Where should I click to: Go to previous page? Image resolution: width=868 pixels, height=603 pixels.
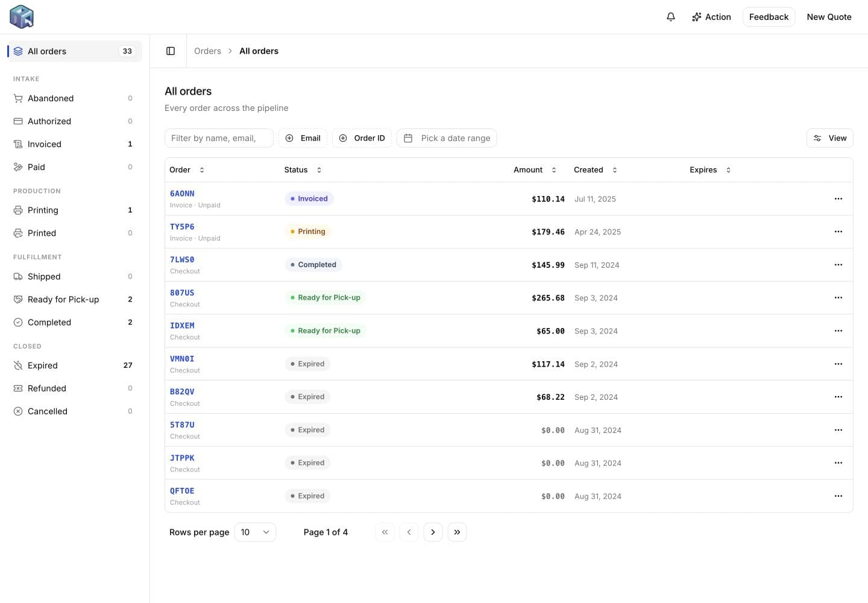coord(409,532)
